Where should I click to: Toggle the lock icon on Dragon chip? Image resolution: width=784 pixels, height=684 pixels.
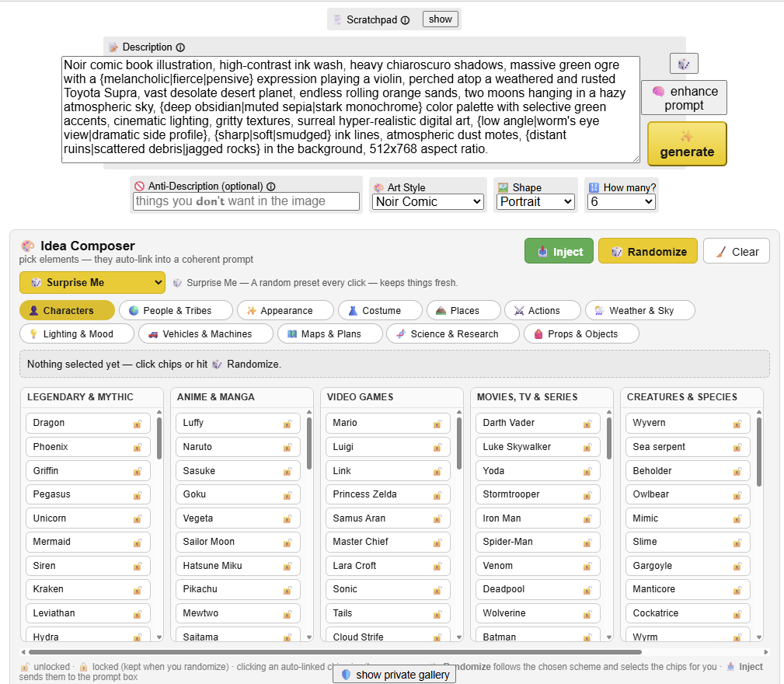pyautogui.click(x=138, y=424)
